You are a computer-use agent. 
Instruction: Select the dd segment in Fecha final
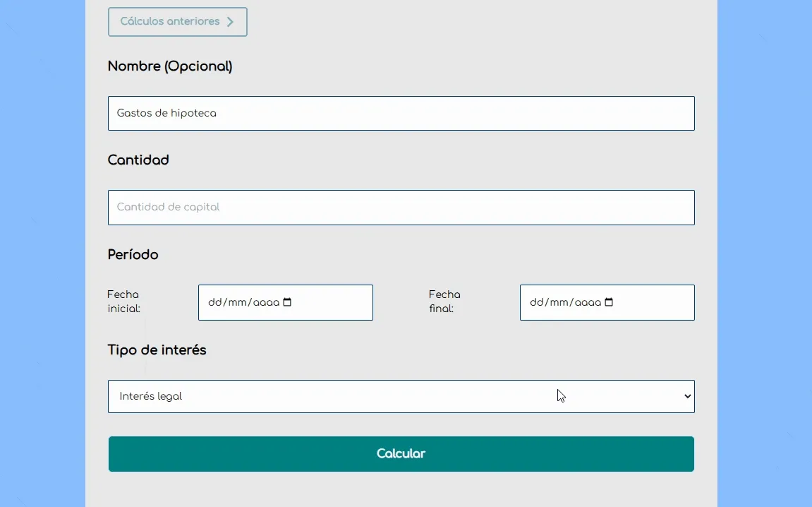[536, 302]
